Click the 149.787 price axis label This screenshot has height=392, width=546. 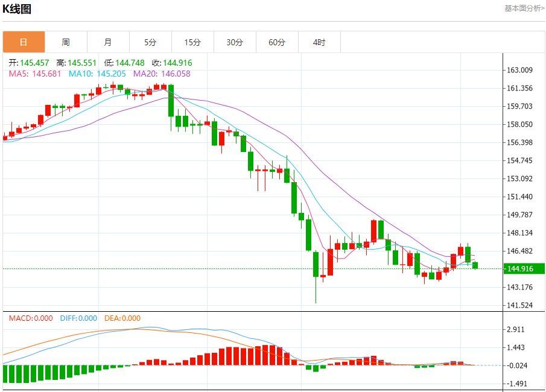(x=519, y=215)
